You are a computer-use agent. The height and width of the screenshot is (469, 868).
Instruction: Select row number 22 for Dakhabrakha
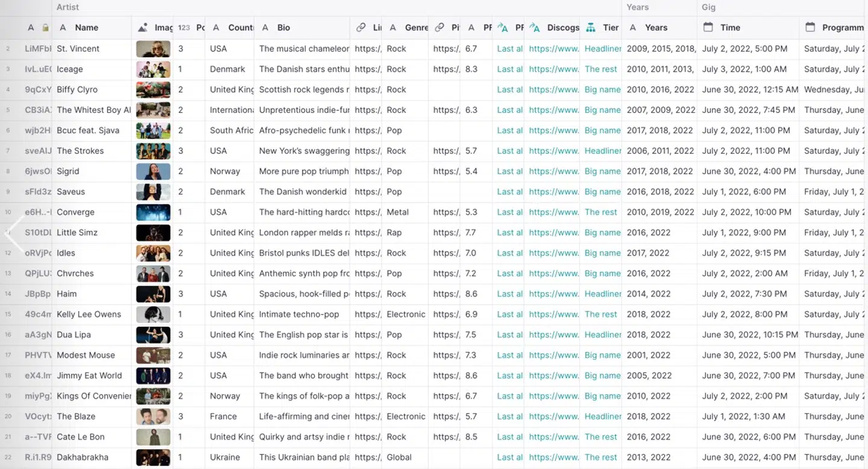pos(8,458)
